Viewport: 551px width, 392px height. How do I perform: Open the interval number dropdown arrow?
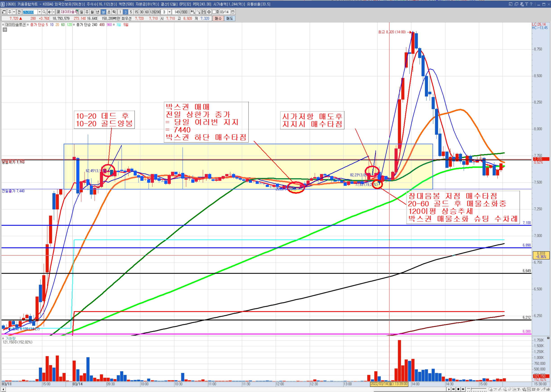[170, 12]
